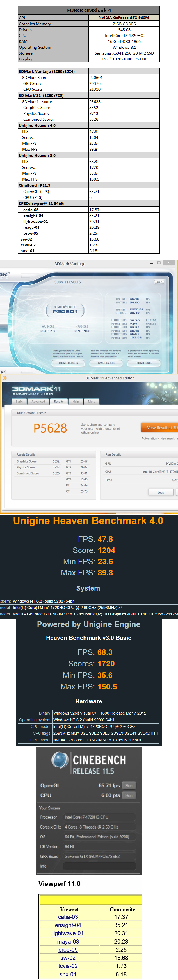This screenshot has height=980, width=178.
Task: Click the Submit Results button
Action: click(68, 363)
